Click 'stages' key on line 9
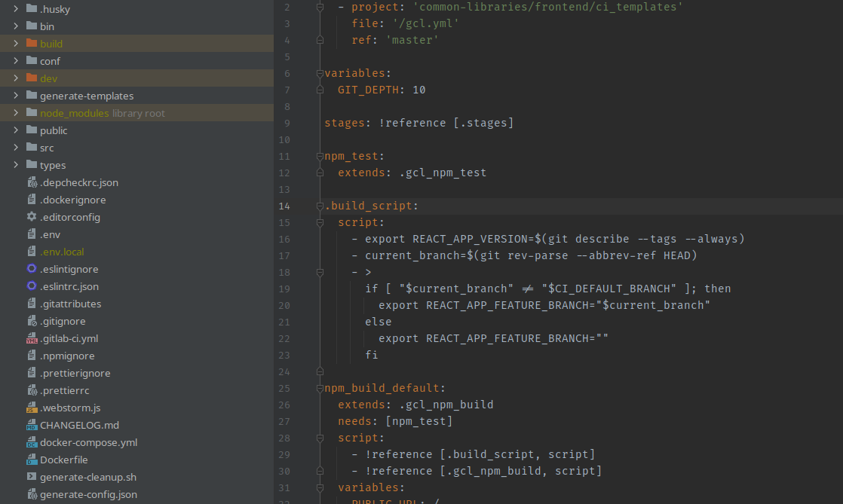 345,123
